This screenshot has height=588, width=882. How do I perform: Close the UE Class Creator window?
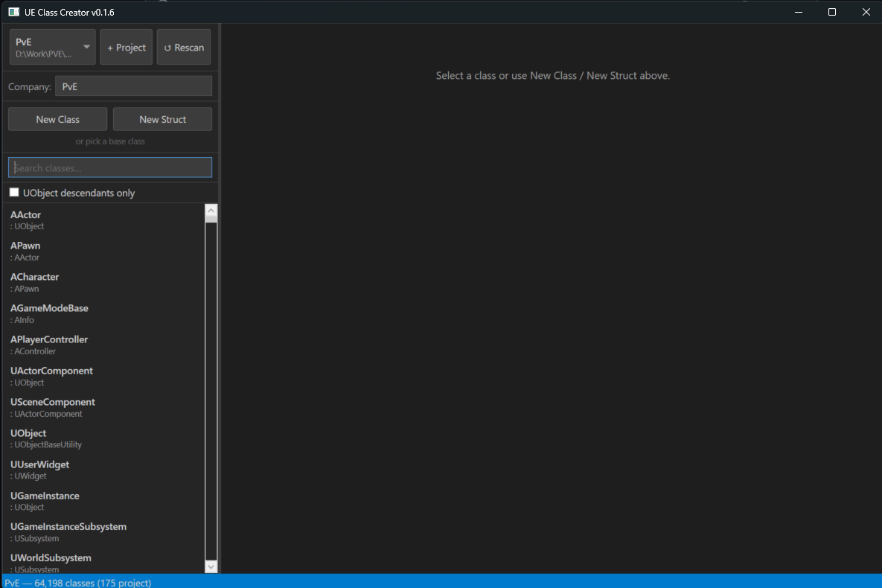point(866,12)
